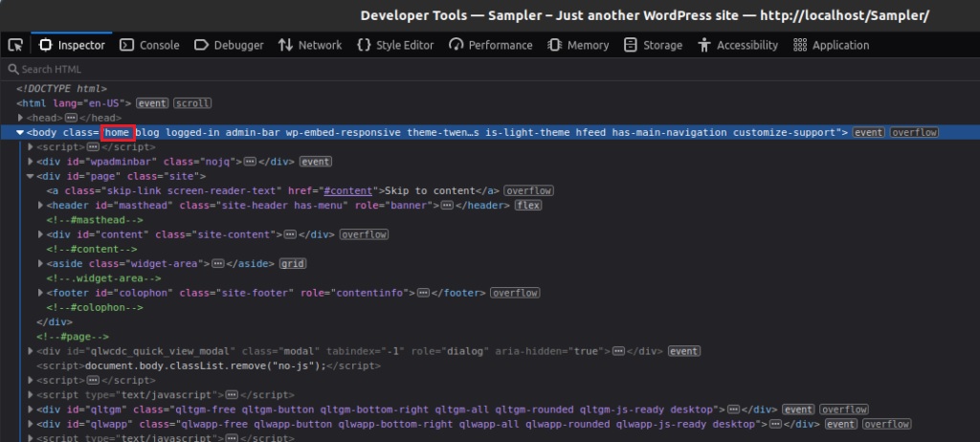Click the event badge on qlwapp row

click(x=841, y=424)
